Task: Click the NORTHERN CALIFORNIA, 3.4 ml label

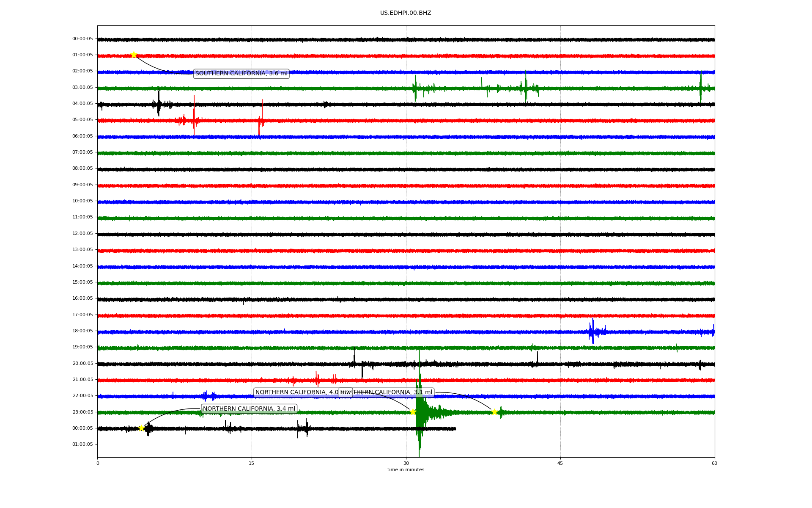Action: 249,409
